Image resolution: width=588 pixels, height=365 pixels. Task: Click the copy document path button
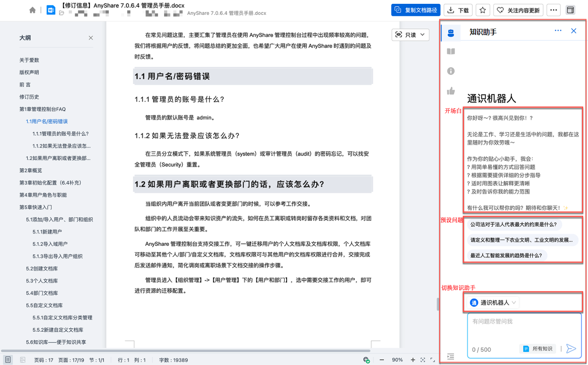click(x=415, y=10)
